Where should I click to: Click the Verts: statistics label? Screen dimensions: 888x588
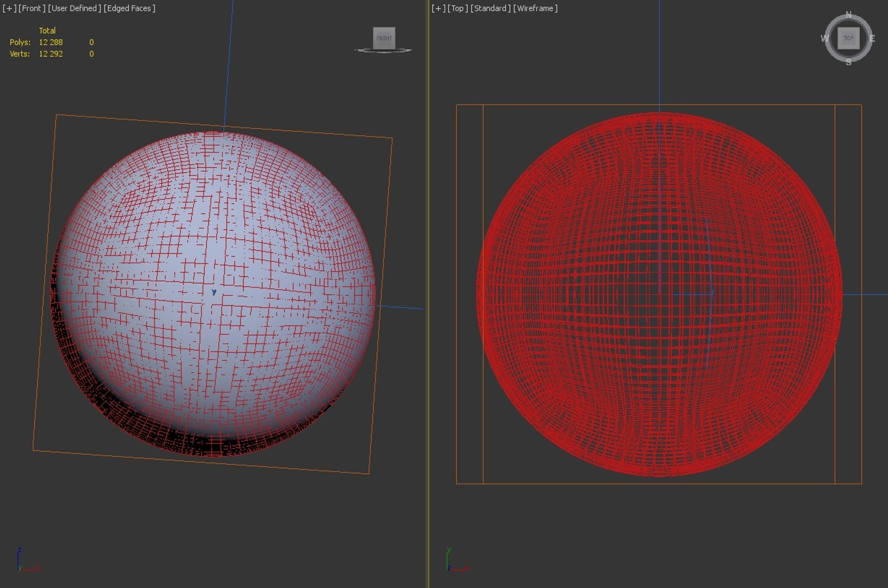click(20, 54)
